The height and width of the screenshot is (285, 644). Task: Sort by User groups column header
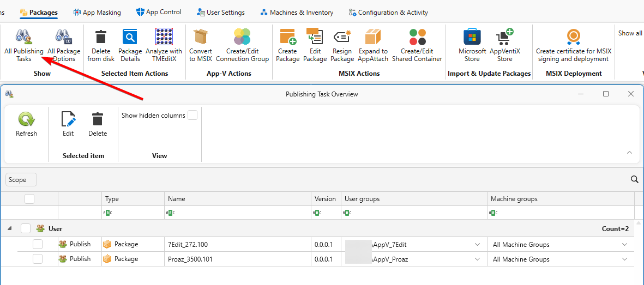[414, 199]
